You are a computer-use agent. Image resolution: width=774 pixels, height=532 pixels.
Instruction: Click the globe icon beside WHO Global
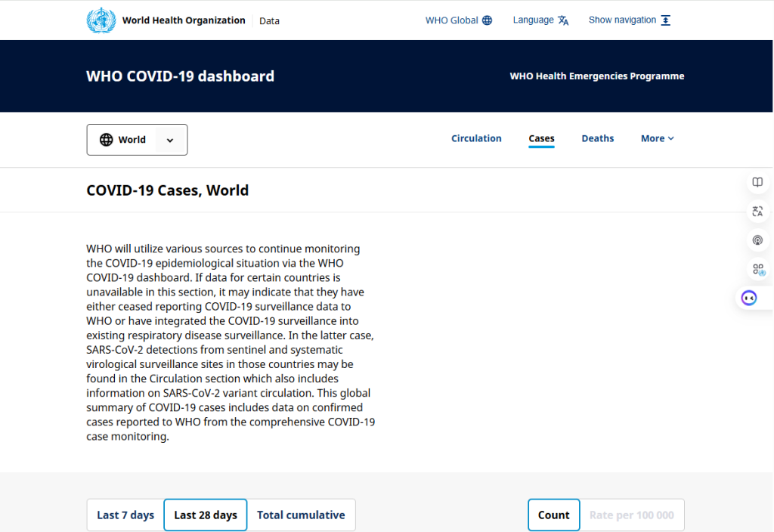coord(488,20)
